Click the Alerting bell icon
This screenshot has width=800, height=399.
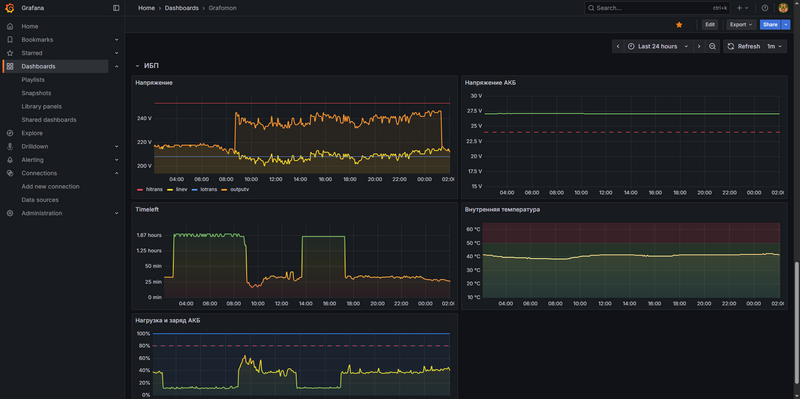10,160
